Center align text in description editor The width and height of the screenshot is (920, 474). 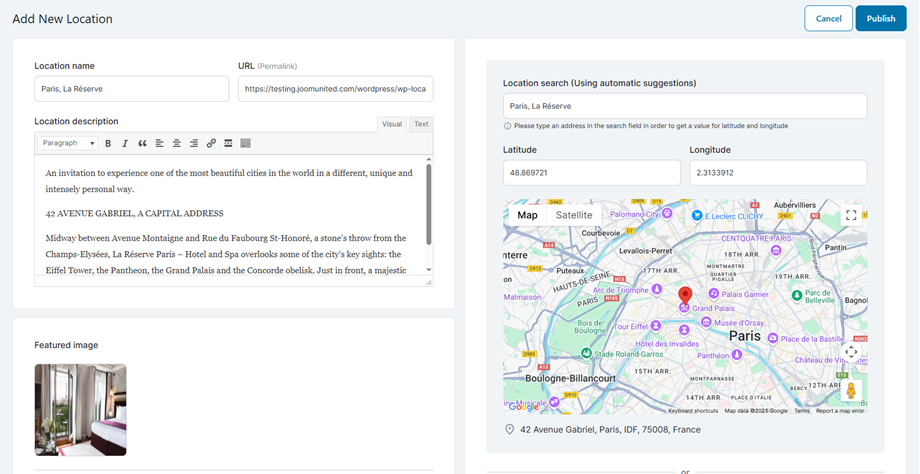tap(176, 144)
